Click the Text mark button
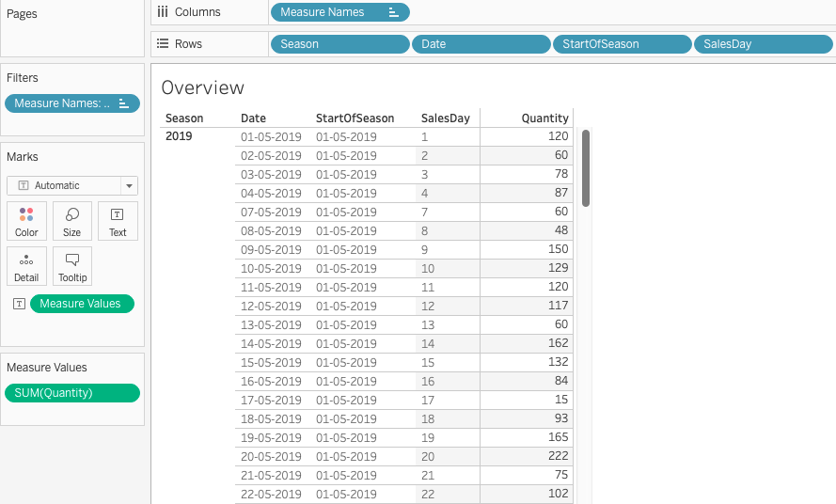836x504 pixels. [118, 221]
